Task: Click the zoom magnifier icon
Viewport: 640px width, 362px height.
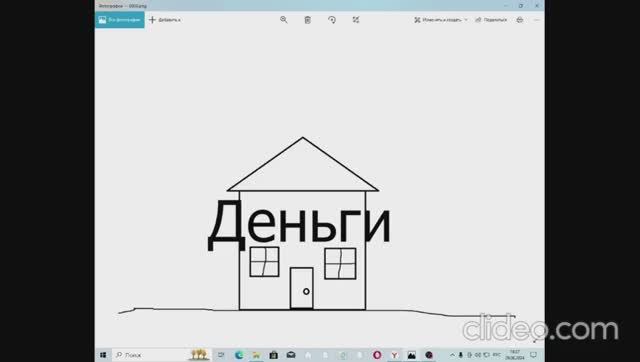Action: tap(284, 20)
